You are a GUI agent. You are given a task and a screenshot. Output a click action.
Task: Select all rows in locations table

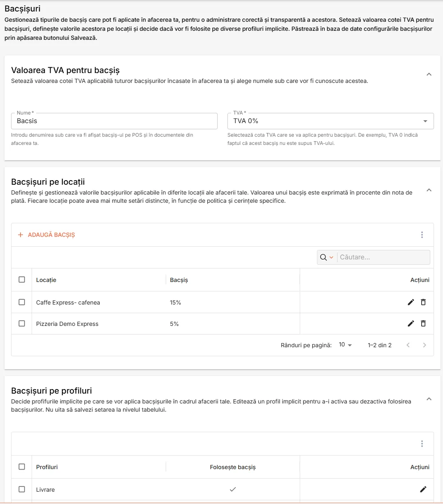(x=22, y=279)
